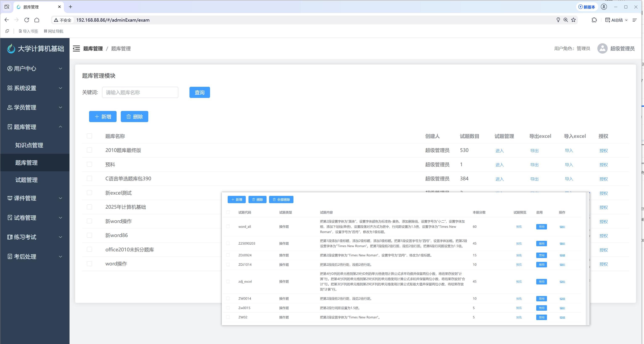The image size is (644, 344).
Task: Click the super administrator avatar icon
Action: (602, 49)
